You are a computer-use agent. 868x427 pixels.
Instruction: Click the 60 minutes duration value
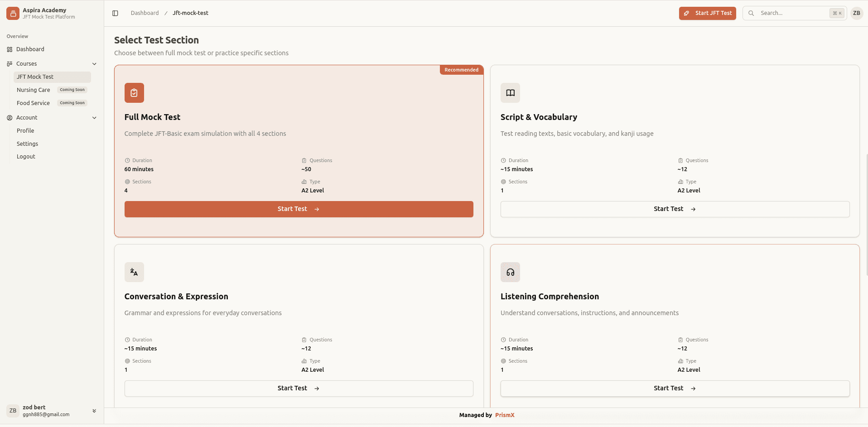[139, 169]
